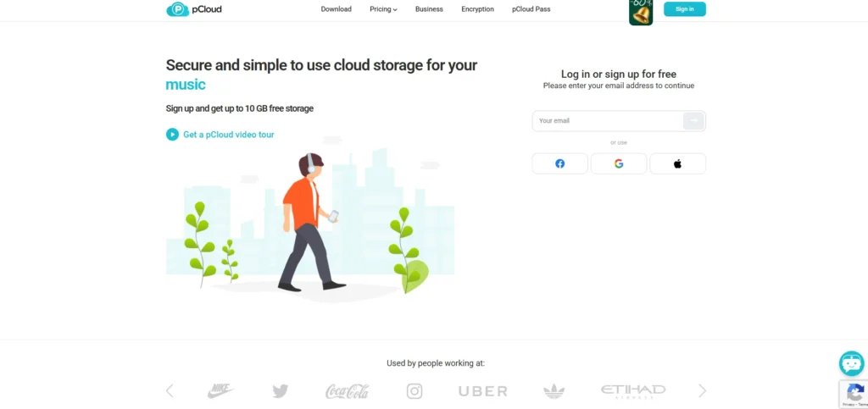This screenshot has height=409, width=868.
Task: Open the chatbot assistant widget
Action: coord(851,363)
